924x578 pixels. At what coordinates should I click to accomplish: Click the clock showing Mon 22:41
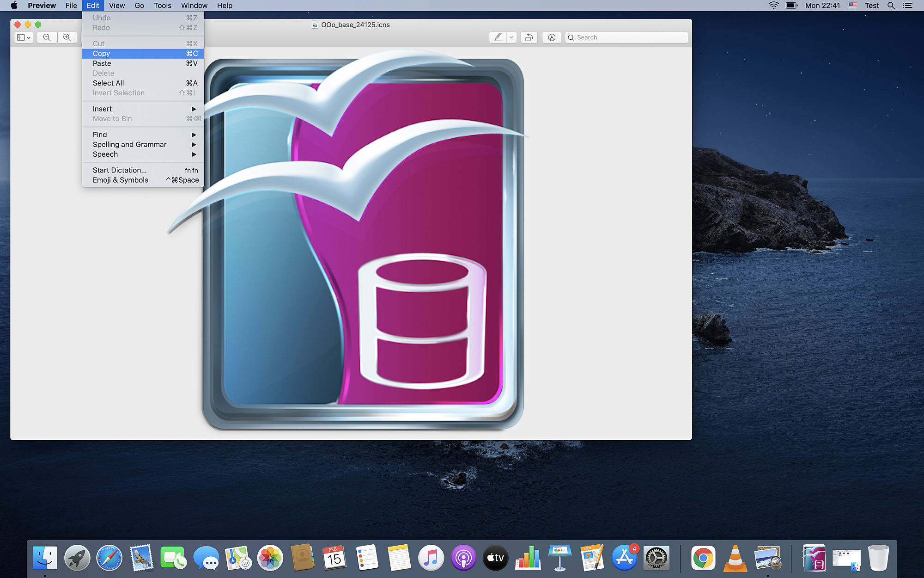click(x=822, y=6)
